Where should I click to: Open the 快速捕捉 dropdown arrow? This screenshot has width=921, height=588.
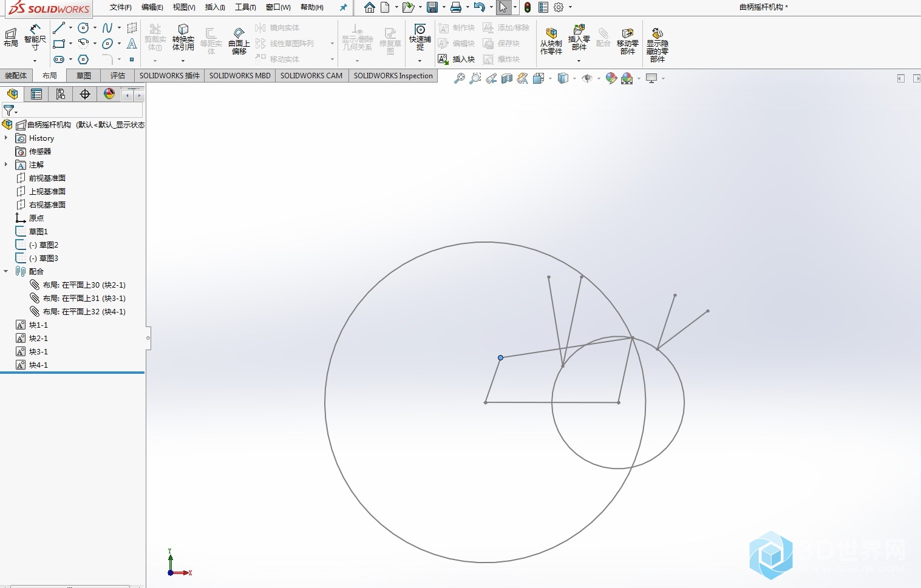pos(420,61)
